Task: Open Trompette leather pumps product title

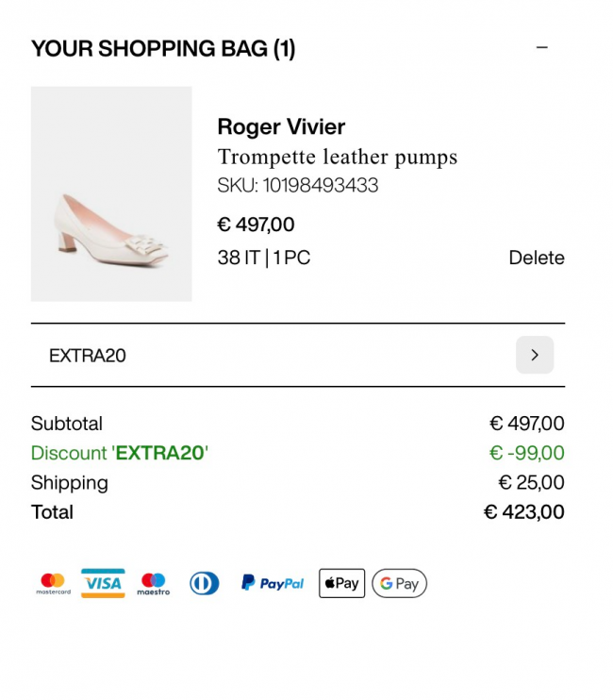Action: tap(337, 157)
